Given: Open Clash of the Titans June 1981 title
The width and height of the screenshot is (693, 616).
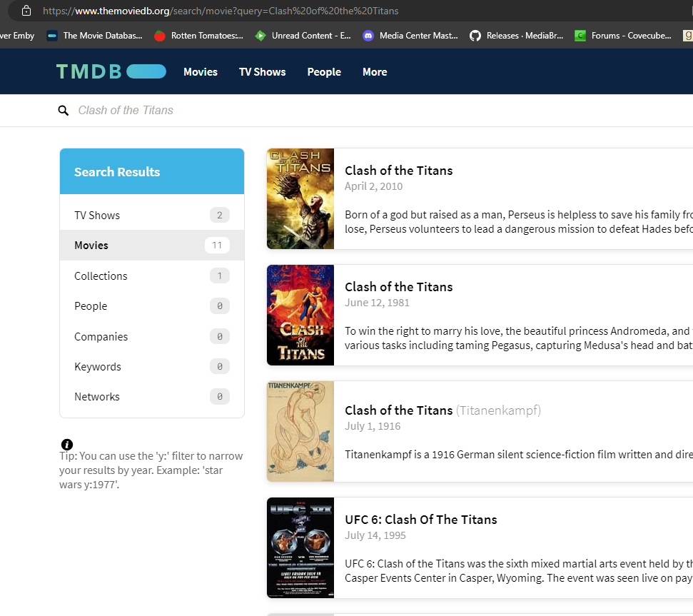Looking at the screenshot, I should [399, 287].
